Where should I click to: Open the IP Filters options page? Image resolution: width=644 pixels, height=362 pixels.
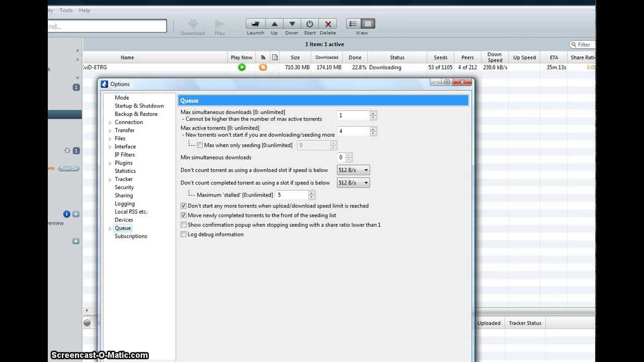124,154
